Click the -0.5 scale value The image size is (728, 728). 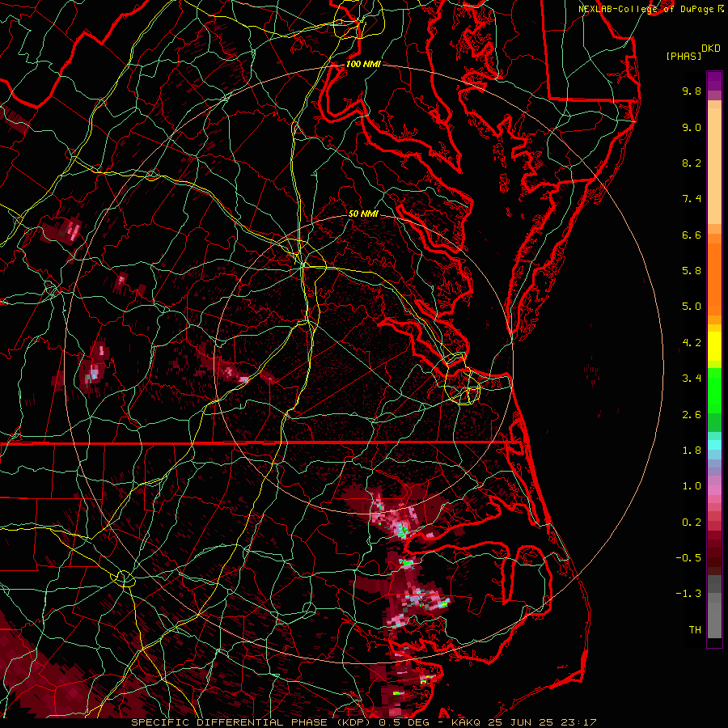[688, 558]
